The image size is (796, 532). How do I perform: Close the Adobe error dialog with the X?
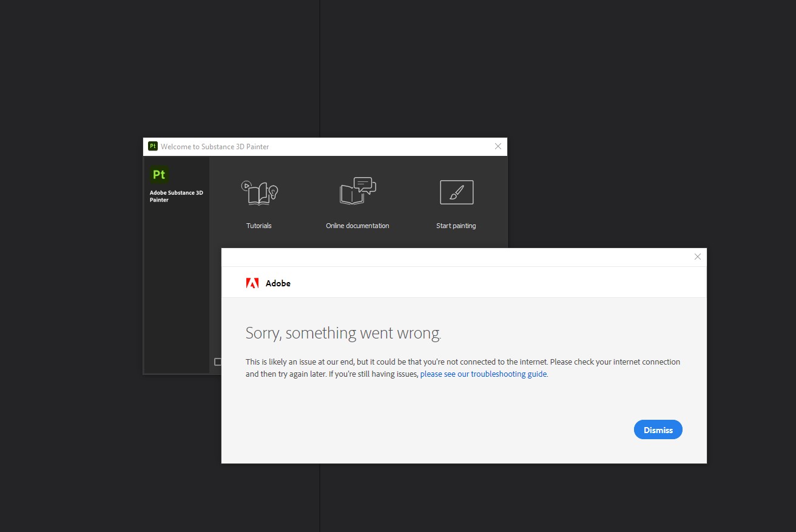pyautogui.click(x=697, y=257)
